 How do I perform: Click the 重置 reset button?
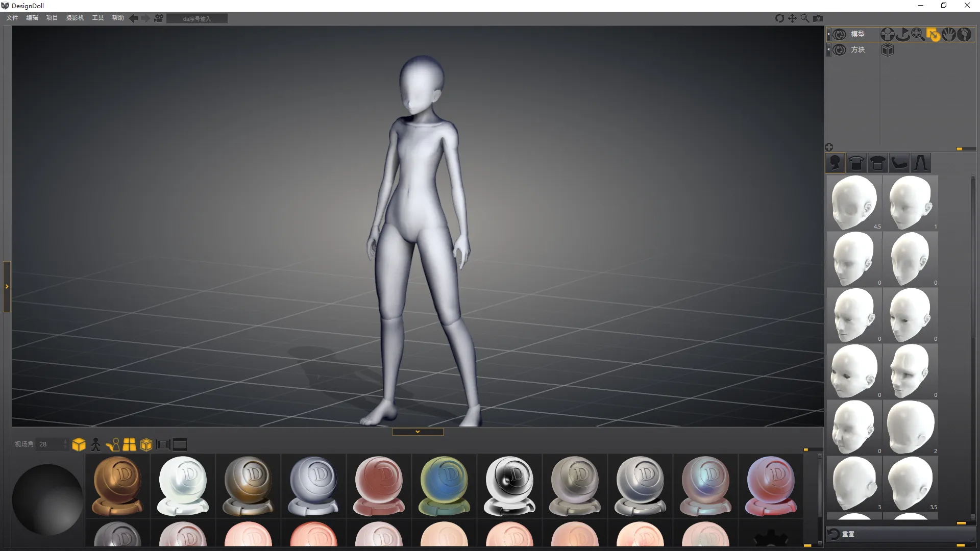847,534
